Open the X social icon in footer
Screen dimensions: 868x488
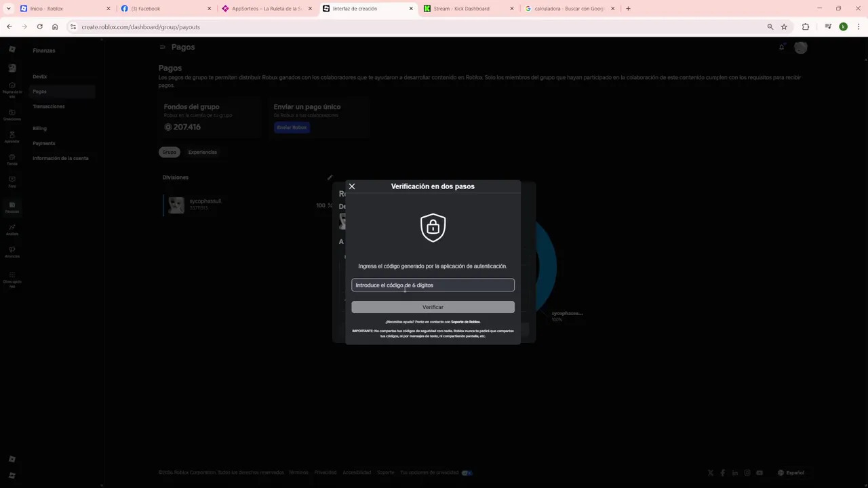tap(711, 472)
